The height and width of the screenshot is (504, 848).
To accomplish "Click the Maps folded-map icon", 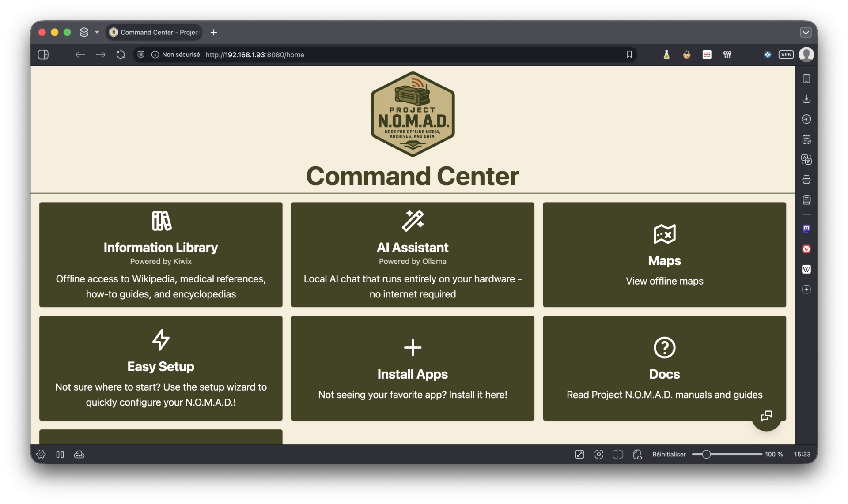I will [x=664, y=234].
